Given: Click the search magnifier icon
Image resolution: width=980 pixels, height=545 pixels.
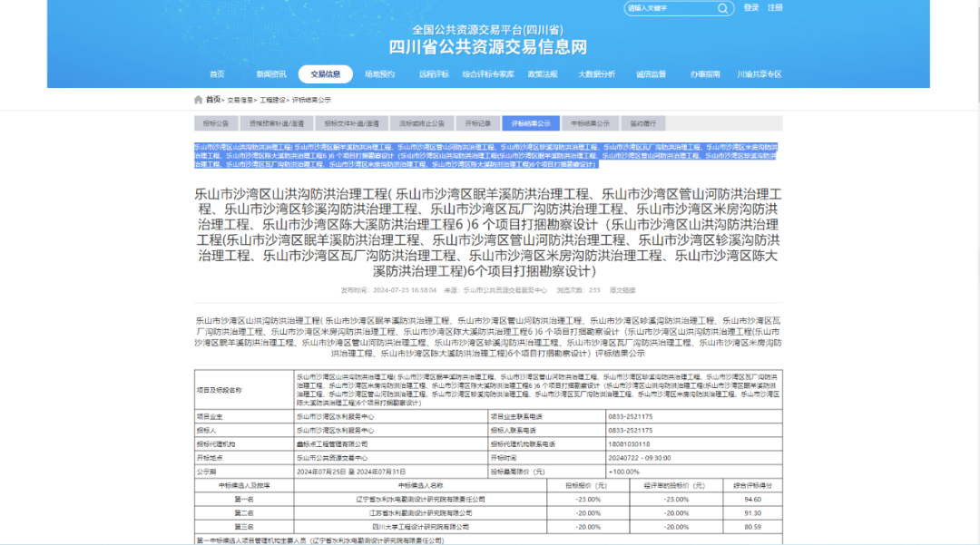Looking at the screenshot, I should coord(723,8).
